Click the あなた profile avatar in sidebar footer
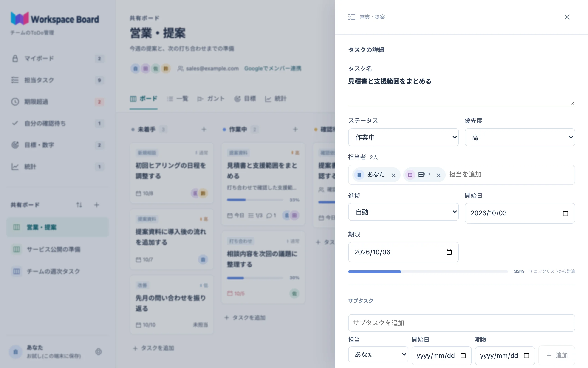 [16, 352]
